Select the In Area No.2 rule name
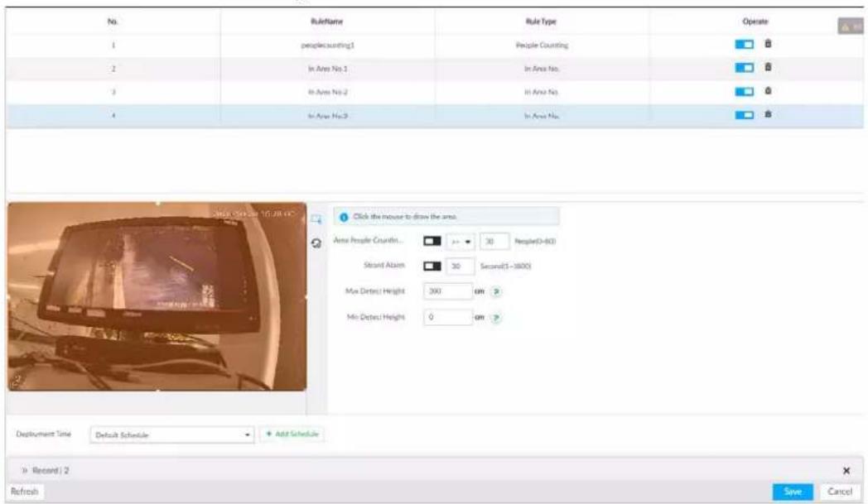The image size is (868, 504). click(x=328, y=93)
